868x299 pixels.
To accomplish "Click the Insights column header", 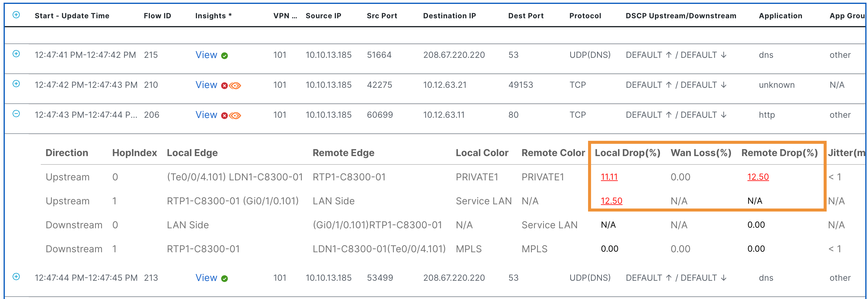I will 214,16.
